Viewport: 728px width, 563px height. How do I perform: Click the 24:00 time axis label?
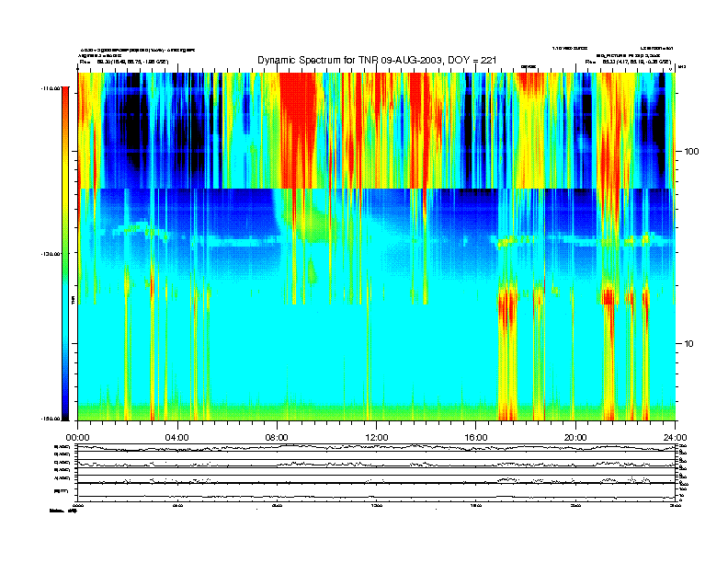click(675, 438)
